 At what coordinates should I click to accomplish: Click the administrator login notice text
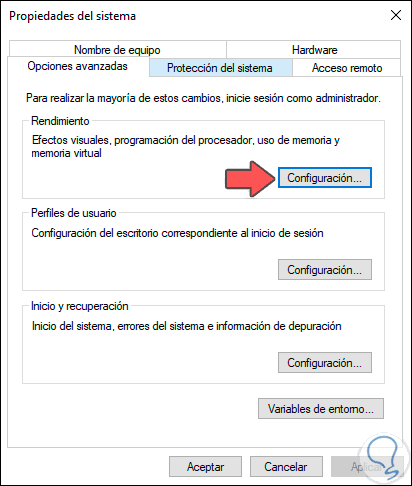point(203,98)
